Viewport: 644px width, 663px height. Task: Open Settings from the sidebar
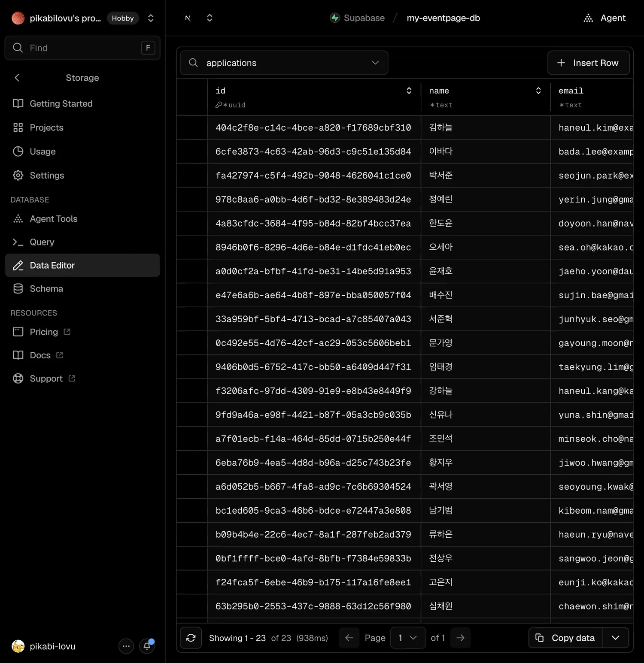pyautogui.click(x=82, y=176)
